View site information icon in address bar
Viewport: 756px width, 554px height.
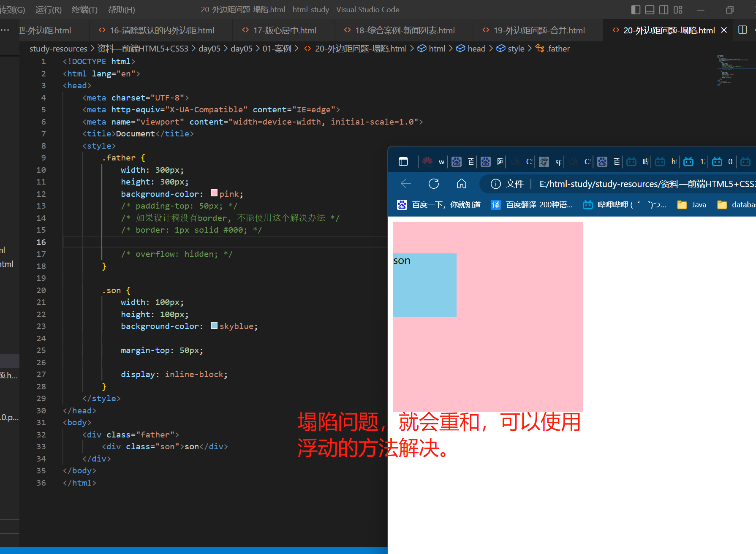(x=496, y=184)
